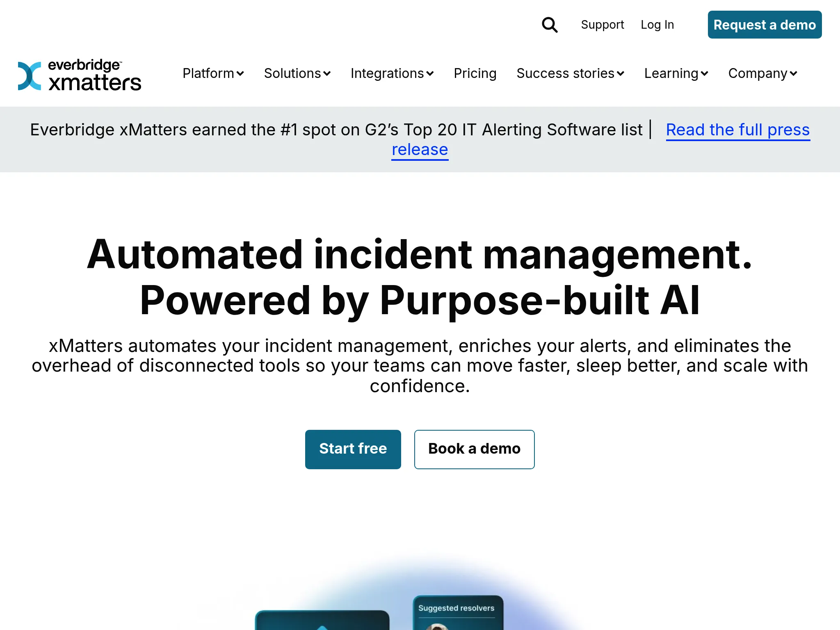Screen dimensions: 840x630
Task: Click the Support link
Action: [603, 25]
